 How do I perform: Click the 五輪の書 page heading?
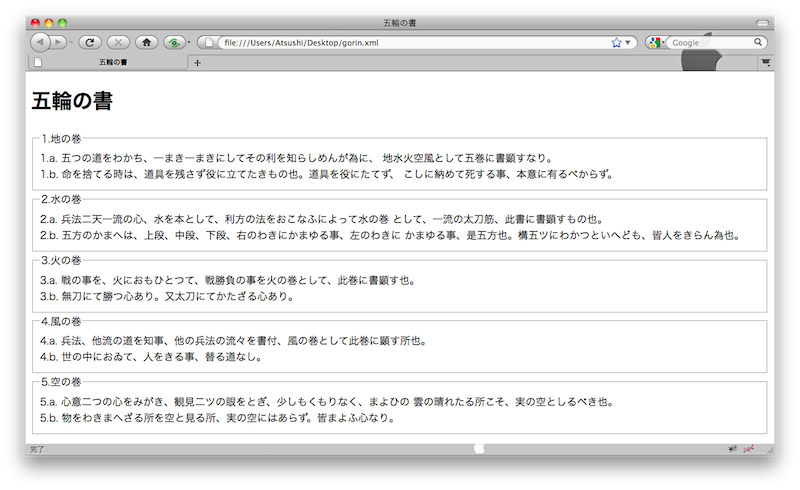[72, 101]
